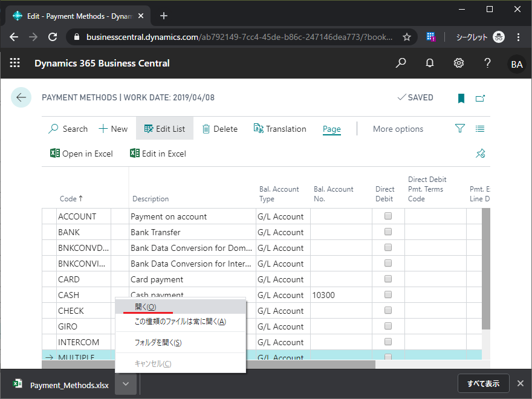Open the Chrome three-dot menu
The image size is (532, 399).
pos(518,37)
